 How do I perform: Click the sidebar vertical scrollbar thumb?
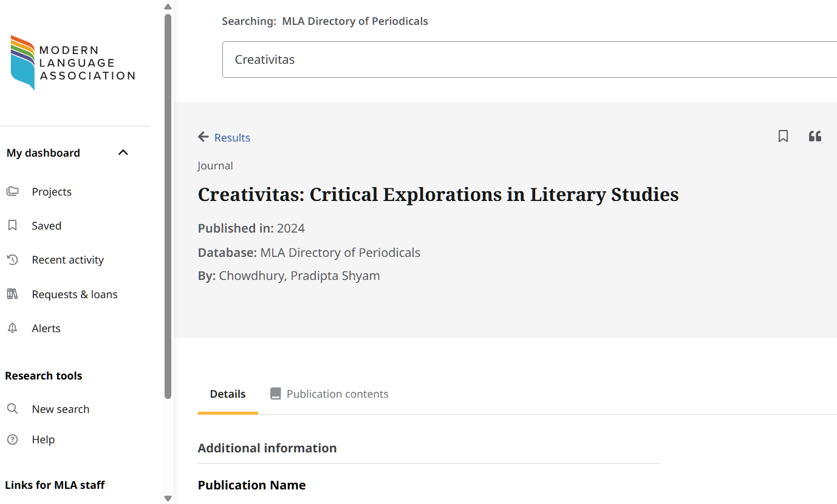tap(168, 206)
